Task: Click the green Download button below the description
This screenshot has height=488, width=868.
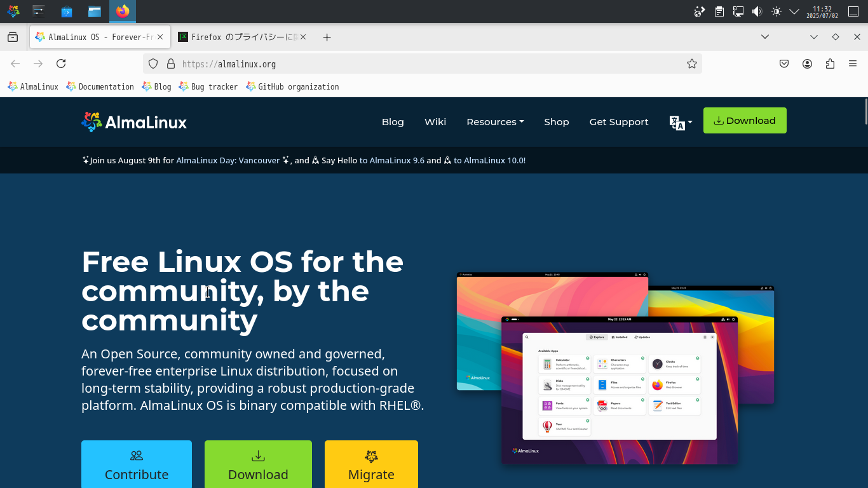Action: tap(258, 464)
